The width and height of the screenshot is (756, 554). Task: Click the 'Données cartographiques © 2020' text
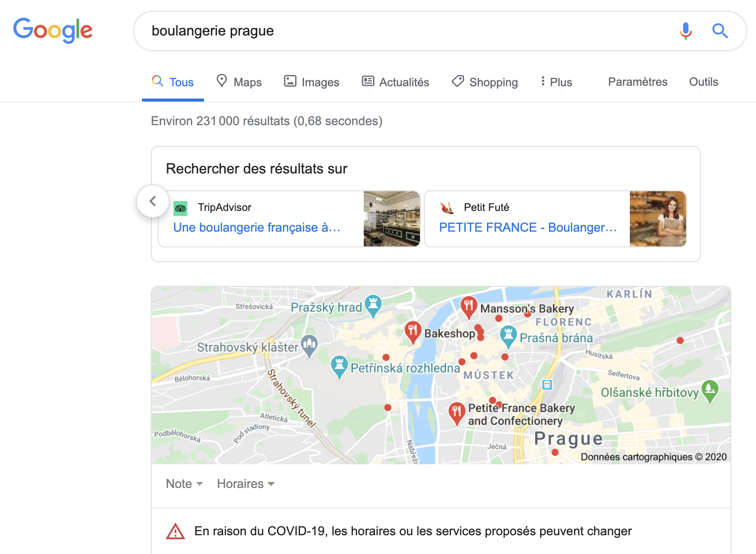click(653, 457)
